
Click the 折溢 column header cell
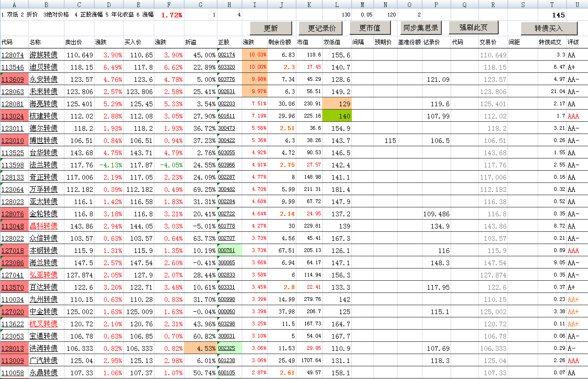click(191, 42)
